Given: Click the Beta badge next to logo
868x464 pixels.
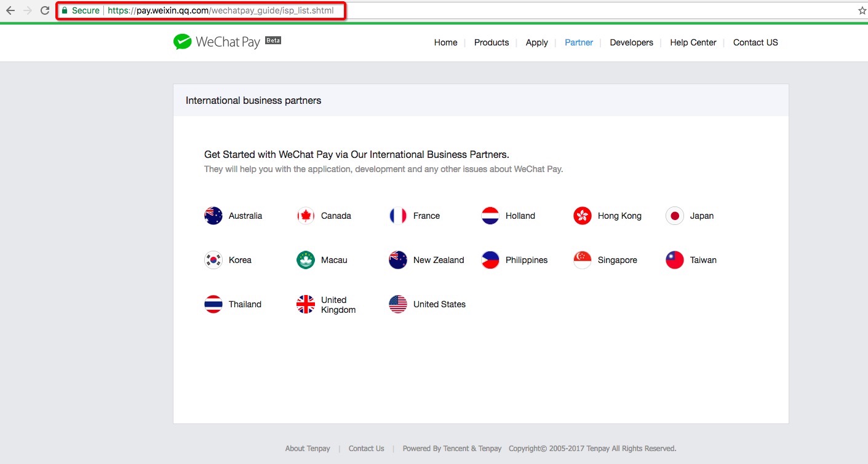Looking at the screenshot, I should click(x=273, y=41).
